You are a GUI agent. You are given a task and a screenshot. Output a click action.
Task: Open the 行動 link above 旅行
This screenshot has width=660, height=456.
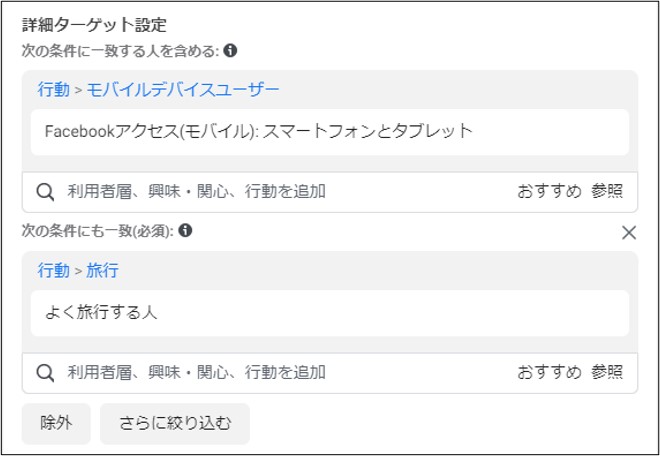(53, 270)
